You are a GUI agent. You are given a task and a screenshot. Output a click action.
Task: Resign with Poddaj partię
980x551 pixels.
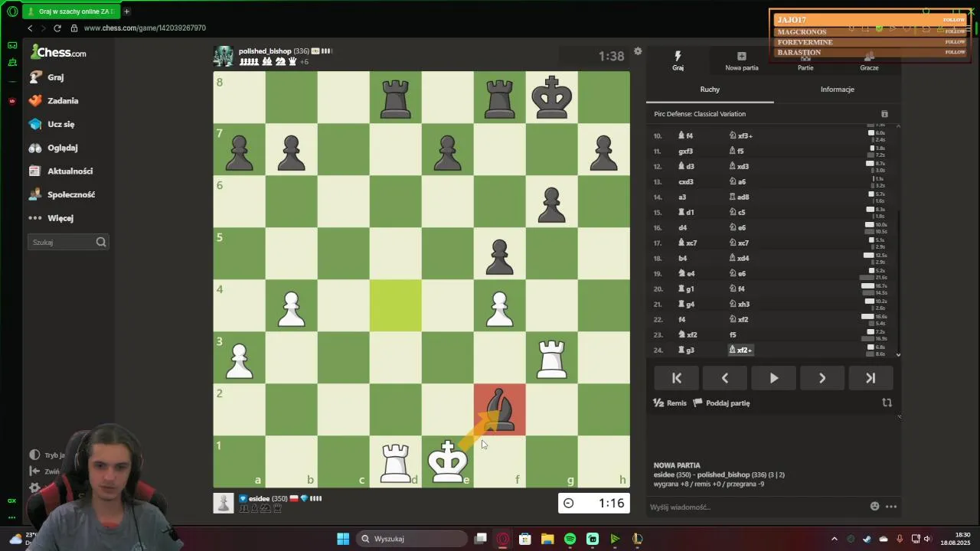(721, 403)
